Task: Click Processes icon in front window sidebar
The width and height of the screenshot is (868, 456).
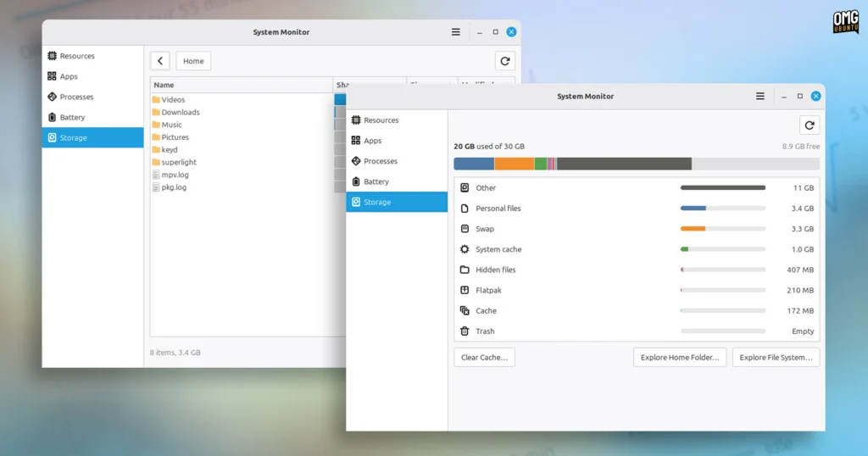Action: pos(356,161)
